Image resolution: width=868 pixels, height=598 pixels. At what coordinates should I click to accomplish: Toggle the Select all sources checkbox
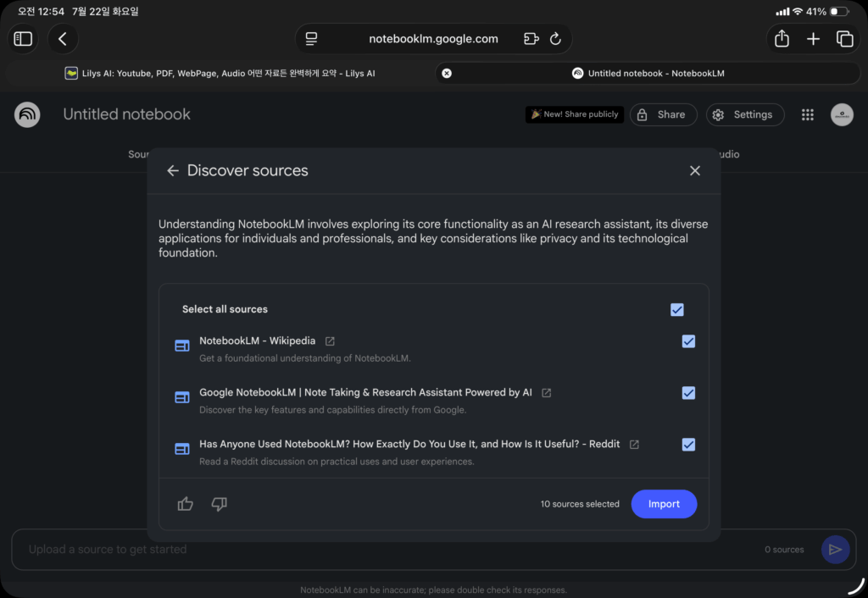coord(677,310)
